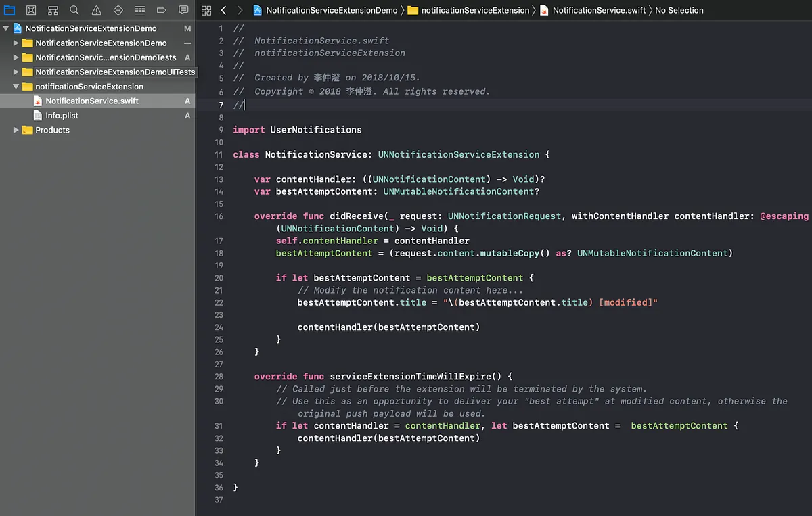
Task: Open the Project navigator
Action: [x=9, y=10]
